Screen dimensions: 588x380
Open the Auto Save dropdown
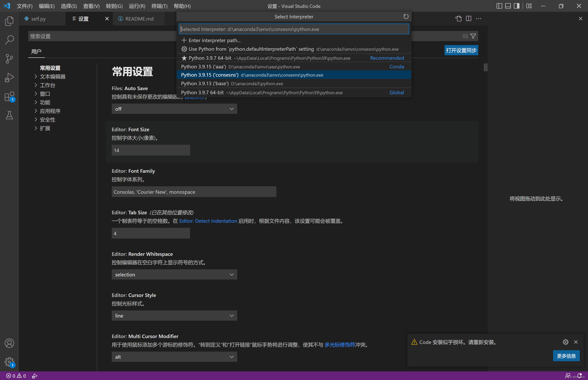click(x=174, y=109)
